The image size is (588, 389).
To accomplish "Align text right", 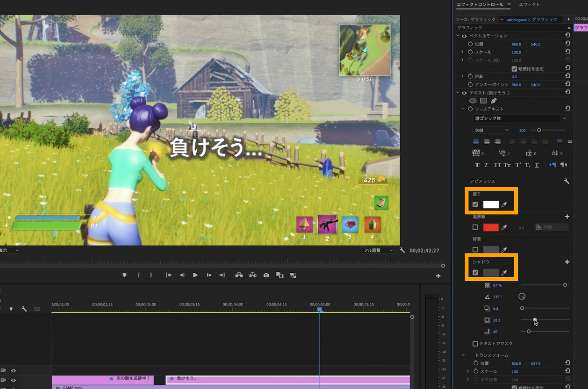I will click(x=497, y=141).
